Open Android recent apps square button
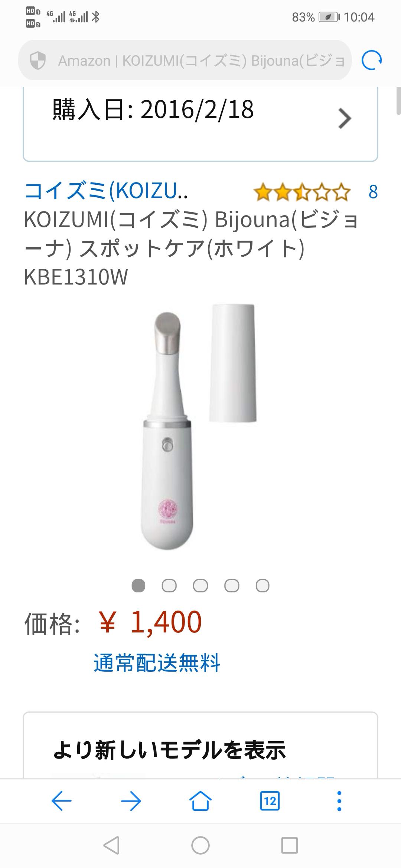 click(x=290, y=846)
